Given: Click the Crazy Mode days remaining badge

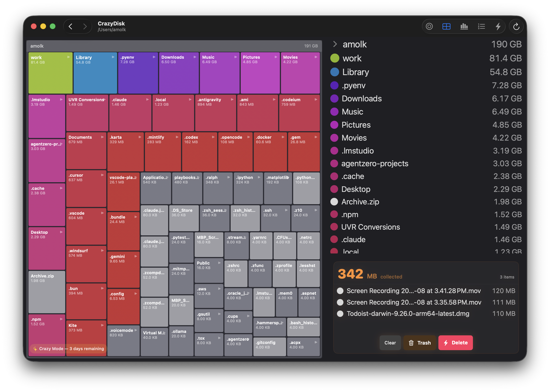Looking at the screenshot, I should [68, 348].
